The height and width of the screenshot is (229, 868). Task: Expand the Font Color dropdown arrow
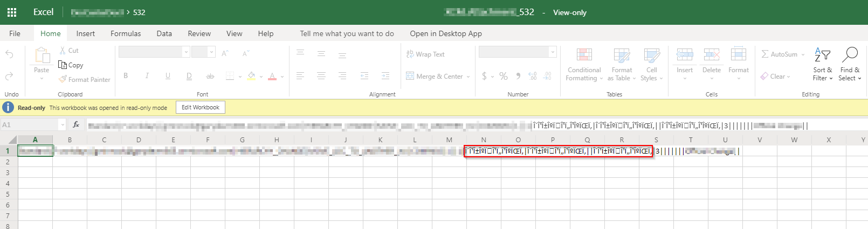click(x=282, y=77)
